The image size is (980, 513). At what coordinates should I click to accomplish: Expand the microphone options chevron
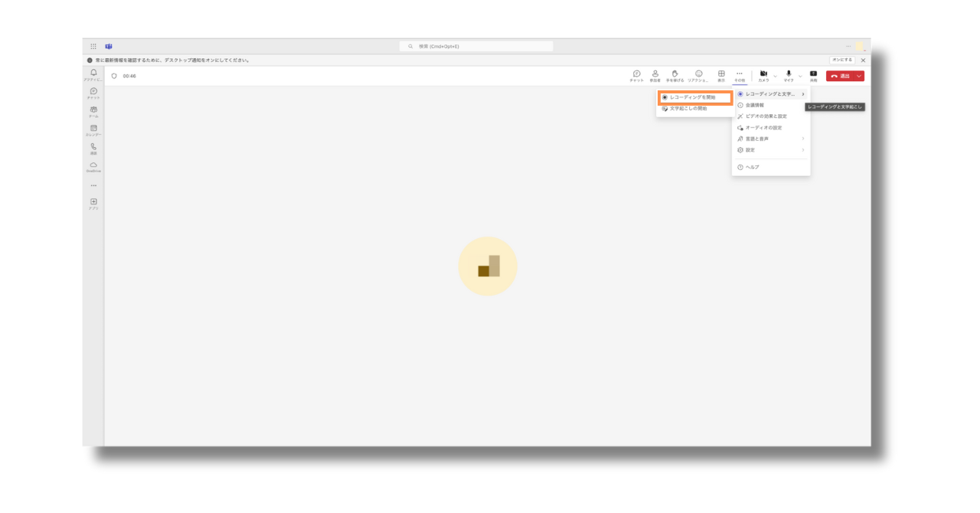point(800,76)
